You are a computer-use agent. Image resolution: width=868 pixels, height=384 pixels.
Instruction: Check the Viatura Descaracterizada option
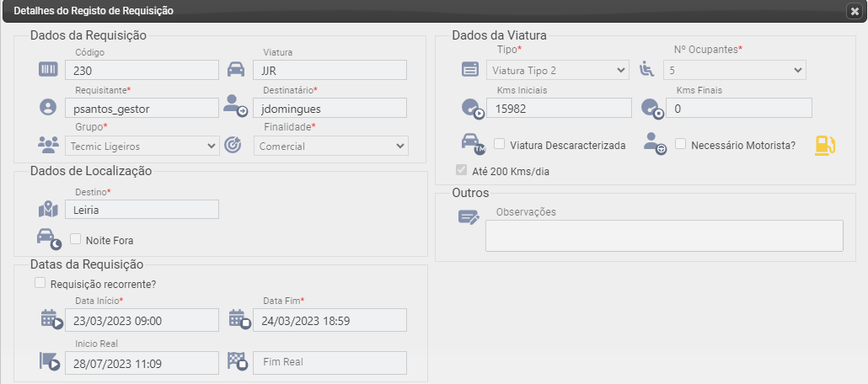[500, 144]
